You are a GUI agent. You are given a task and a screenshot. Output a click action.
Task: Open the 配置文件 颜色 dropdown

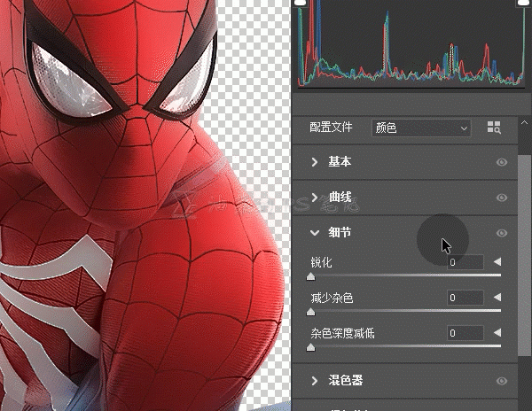421,128
